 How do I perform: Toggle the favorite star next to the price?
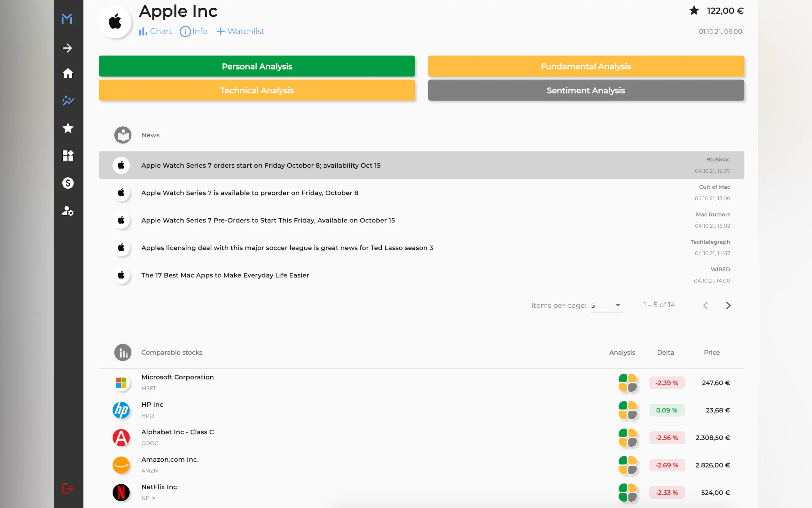tap(694, 11)
